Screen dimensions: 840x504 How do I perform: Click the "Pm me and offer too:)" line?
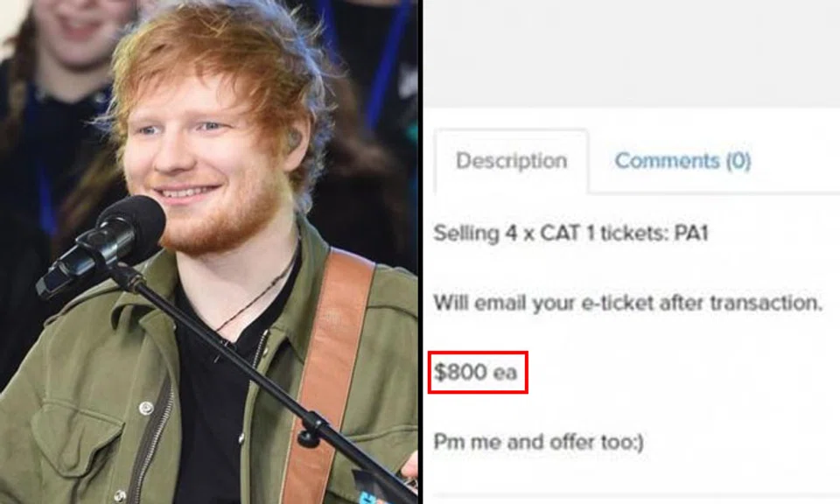click(x=538, y=442)
